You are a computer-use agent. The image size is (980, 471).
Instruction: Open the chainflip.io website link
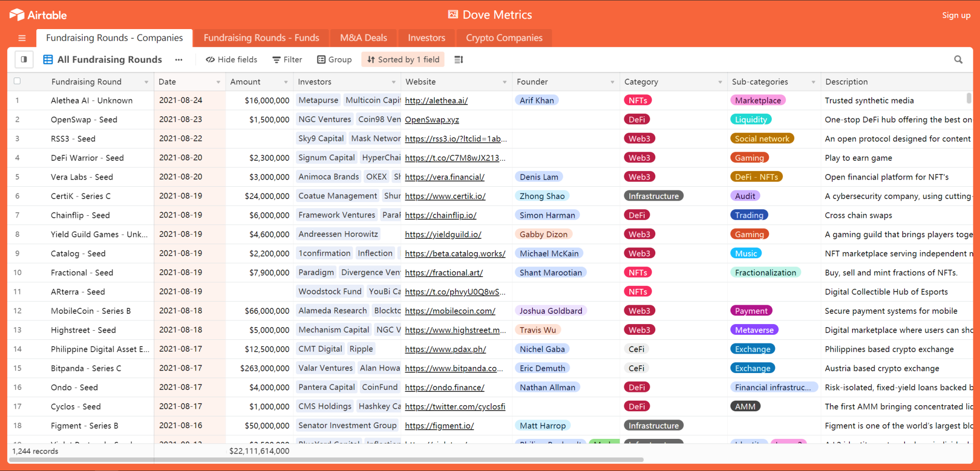pyautogui.click(x=440, y=215)
